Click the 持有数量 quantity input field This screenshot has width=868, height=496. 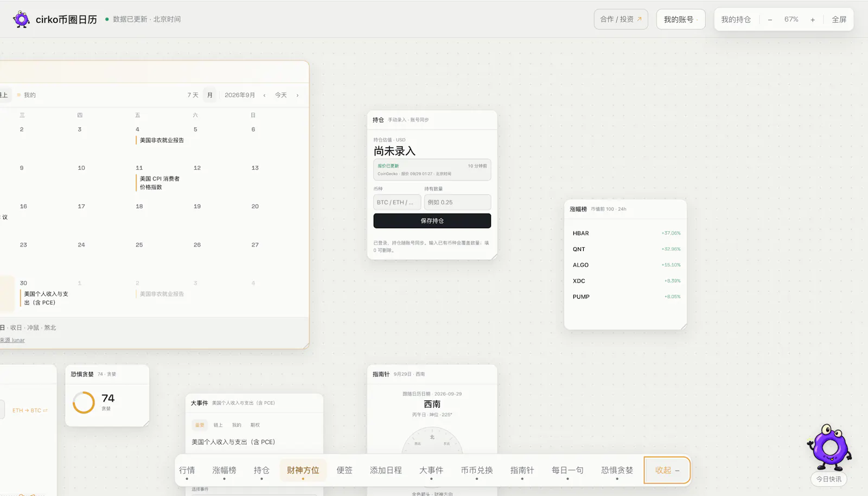point(457,202)
